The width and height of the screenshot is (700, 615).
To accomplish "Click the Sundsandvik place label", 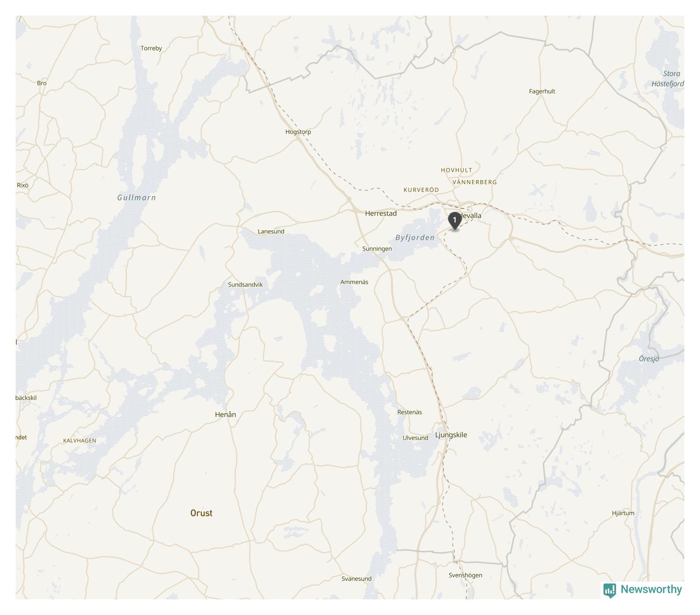I will (246, 285).
